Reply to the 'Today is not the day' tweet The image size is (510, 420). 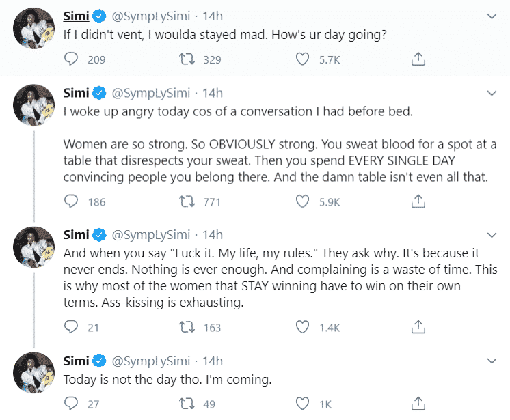click(72, 403)
